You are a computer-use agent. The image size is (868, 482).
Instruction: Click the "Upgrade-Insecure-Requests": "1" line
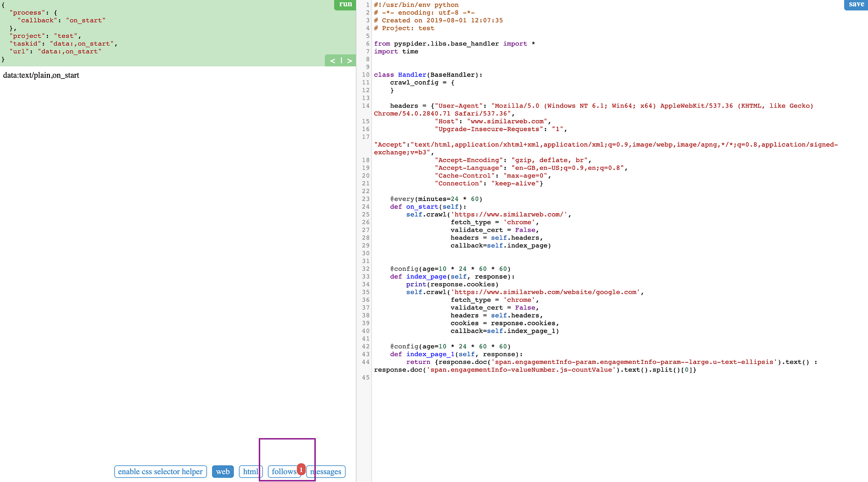click(x=501, y=129)
